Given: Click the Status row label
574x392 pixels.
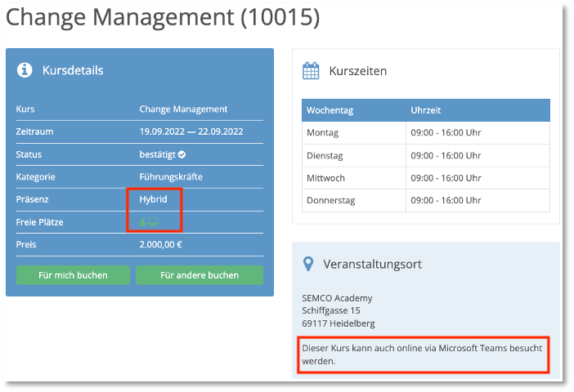Looking at the screenshot, I should pyautogui.click(x=29, y=154).
